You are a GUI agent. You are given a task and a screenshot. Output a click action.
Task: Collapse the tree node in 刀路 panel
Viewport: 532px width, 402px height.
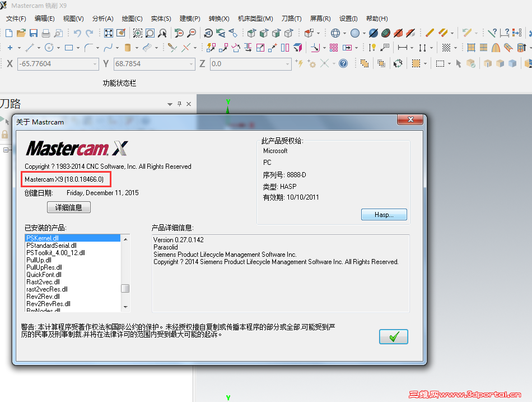[6, 150]
